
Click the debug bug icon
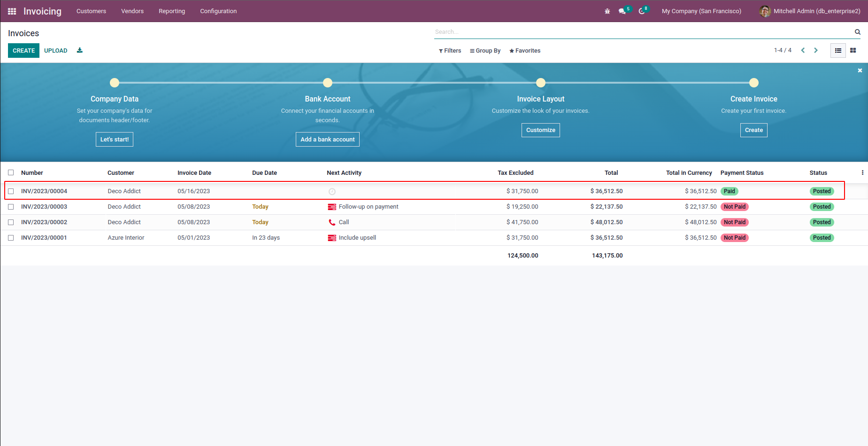tap(607, 11)
